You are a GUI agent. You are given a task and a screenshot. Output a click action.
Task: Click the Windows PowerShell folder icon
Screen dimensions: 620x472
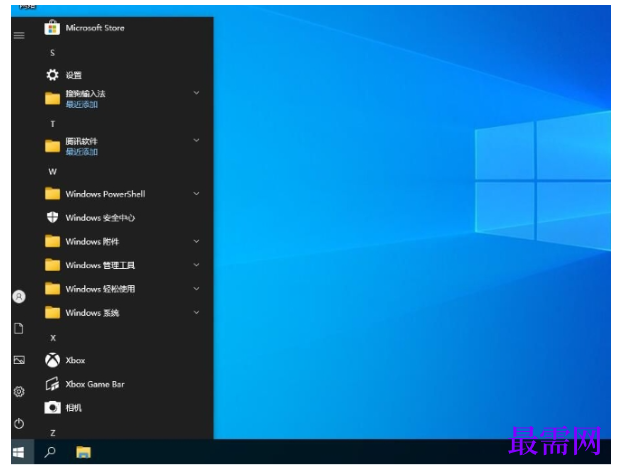point(52,194)
